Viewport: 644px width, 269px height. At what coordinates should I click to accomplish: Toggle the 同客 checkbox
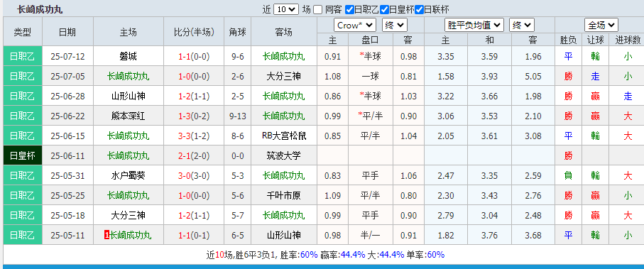[317, 9]
